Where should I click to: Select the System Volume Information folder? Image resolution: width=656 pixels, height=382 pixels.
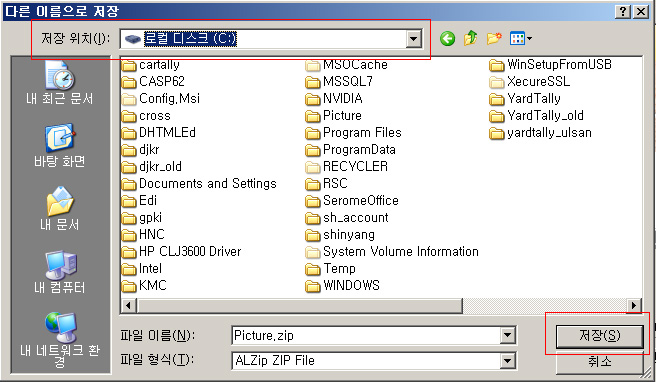[x=392, y=251]
